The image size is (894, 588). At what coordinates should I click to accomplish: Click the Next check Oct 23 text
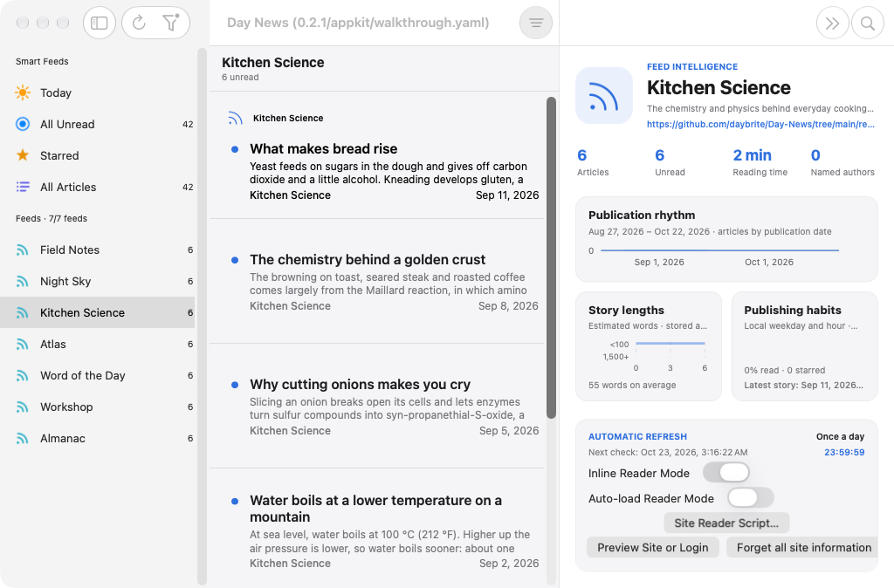668,452
